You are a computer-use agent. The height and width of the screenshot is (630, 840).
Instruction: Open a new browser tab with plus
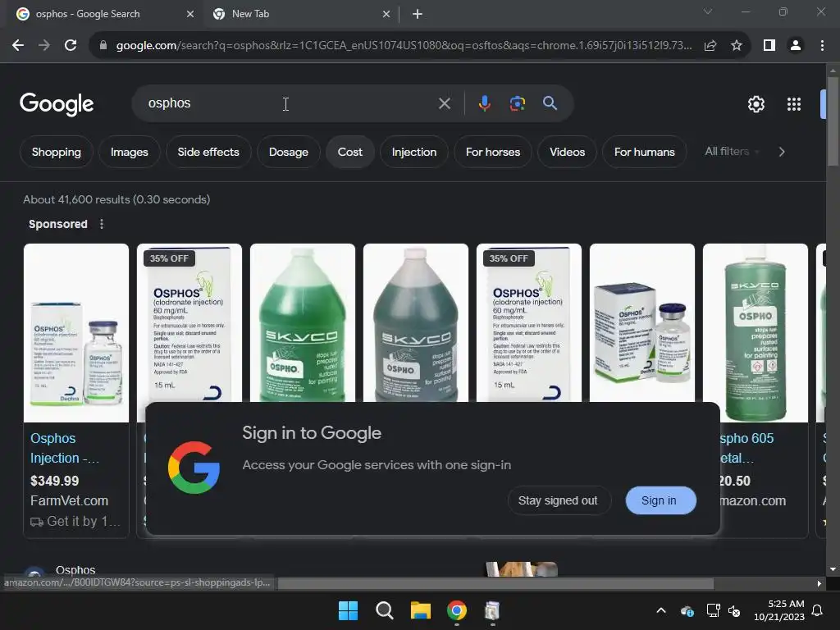(418, 14)
